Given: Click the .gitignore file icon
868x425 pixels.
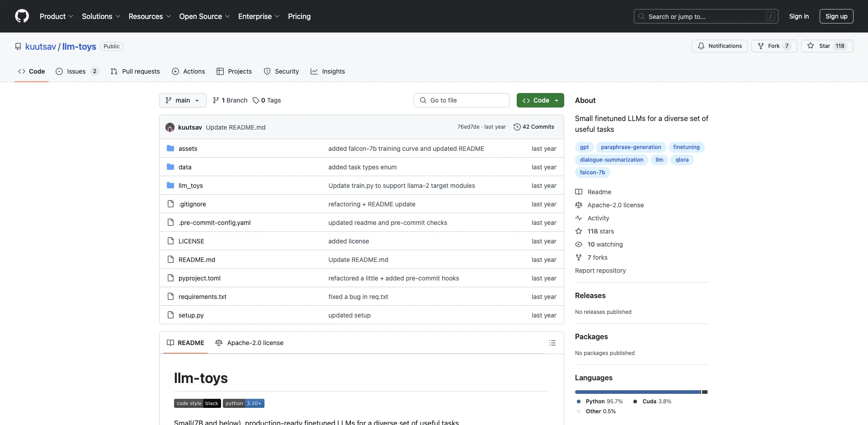Looking at the screenshot, I should pos(170,204).
